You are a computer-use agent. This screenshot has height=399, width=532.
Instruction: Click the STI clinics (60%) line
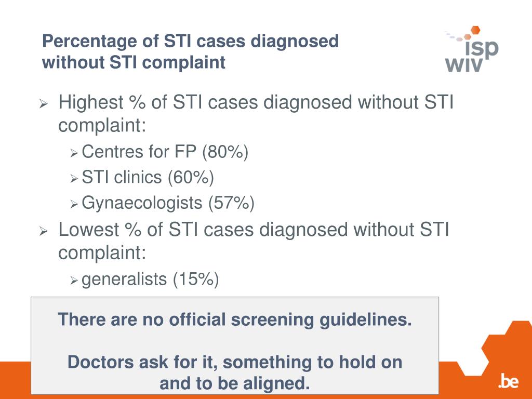point(148,177)
